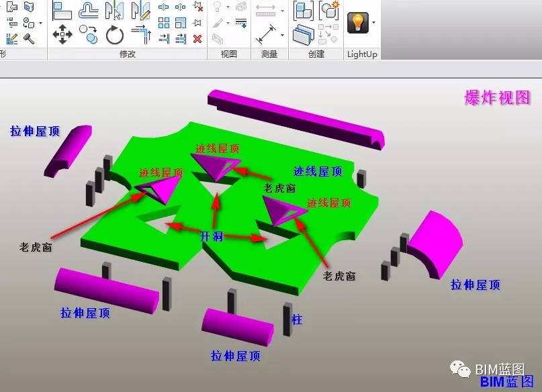542x392 pixels.
Task: Expand Override Graphics dropdown arrow
Action: [x=228, y=23]
